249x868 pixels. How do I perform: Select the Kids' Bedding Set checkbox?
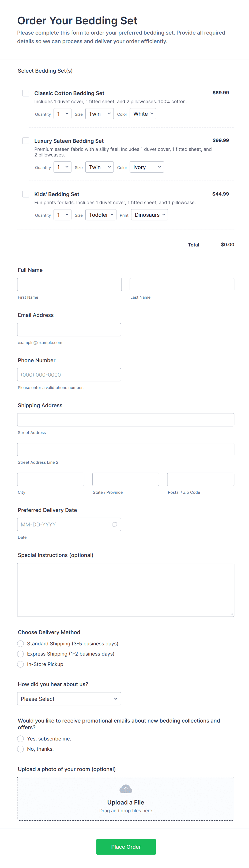[26, 194]
